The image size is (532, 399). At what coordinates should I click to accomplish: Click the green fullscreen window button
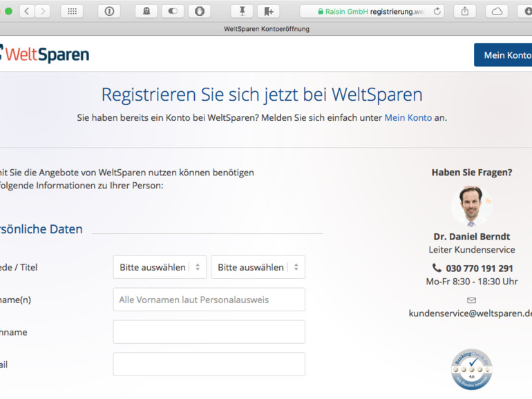pos(8,11)
